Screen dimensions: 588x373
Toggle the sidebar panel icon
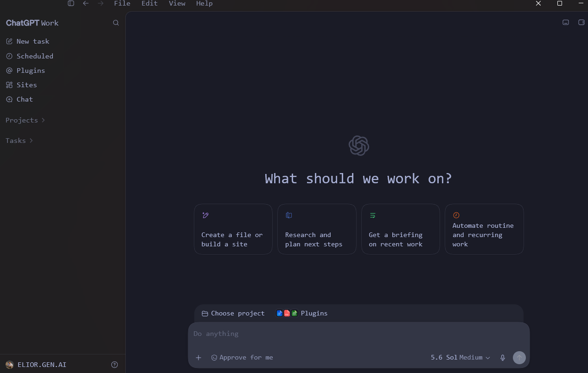point(71,3)
